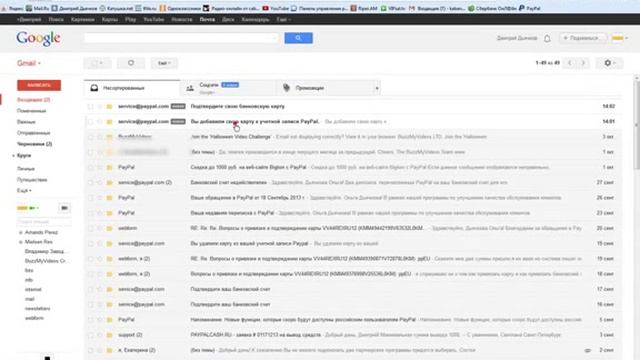Click the blue search magnifier button
Image resolution: width=640 pixels, height=360 pixels.
pos(298,38)
